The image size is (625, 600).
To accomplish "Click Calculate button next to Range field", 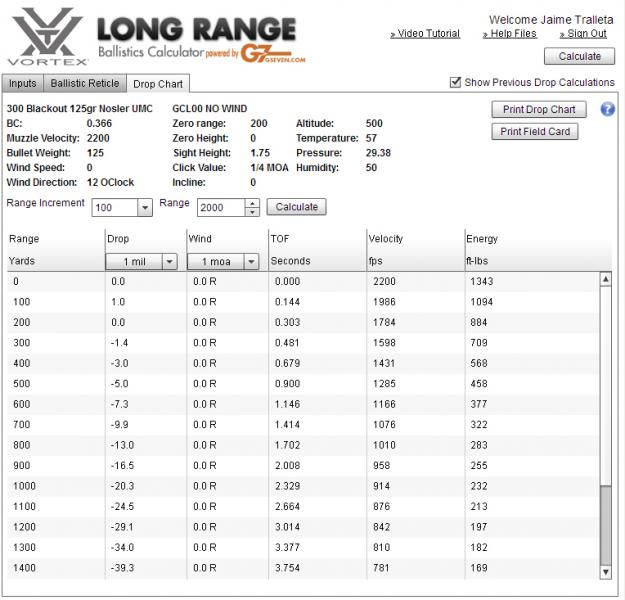I will click(x=296, y=207).
